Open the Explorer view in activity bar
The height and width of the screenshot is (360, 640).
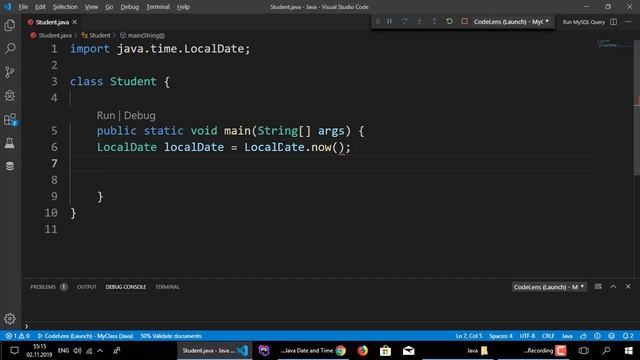[x=10, y=25]
